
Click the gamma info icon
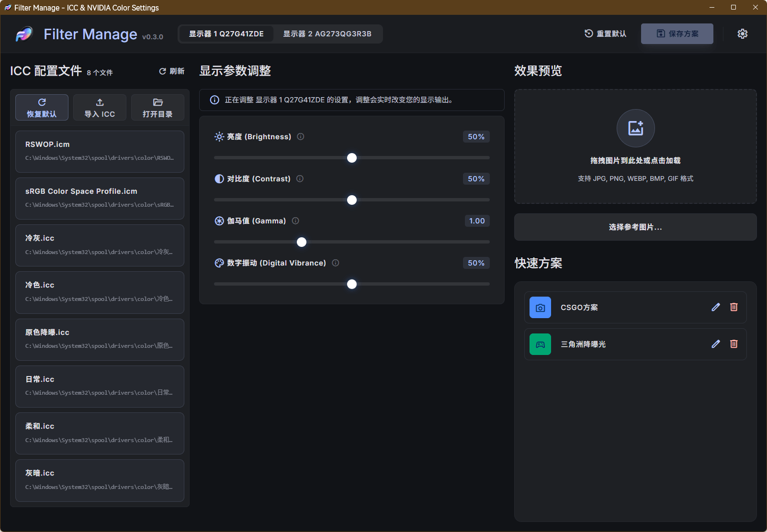click(x=295, y=221)
